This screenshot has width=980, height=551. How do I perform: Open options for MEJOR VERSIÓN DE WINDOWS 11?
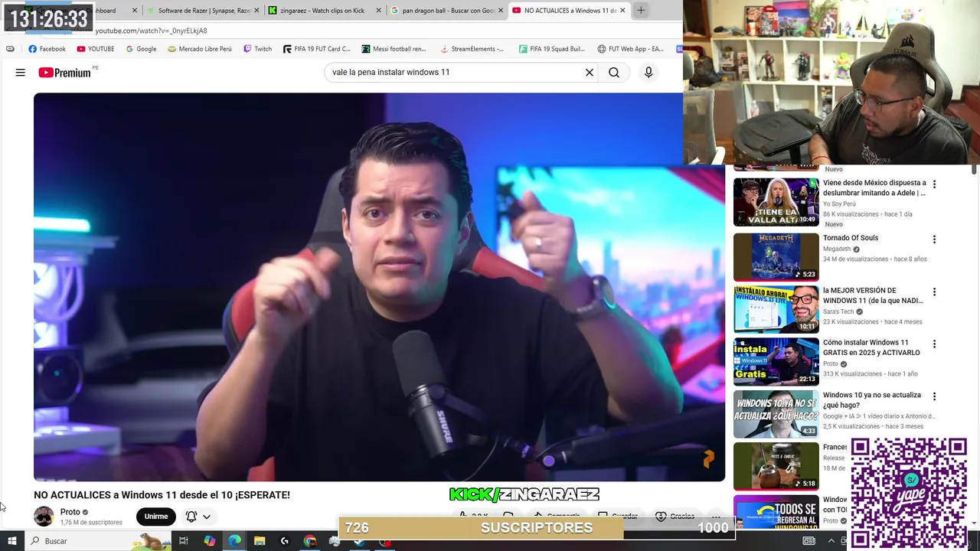(934, 292)
